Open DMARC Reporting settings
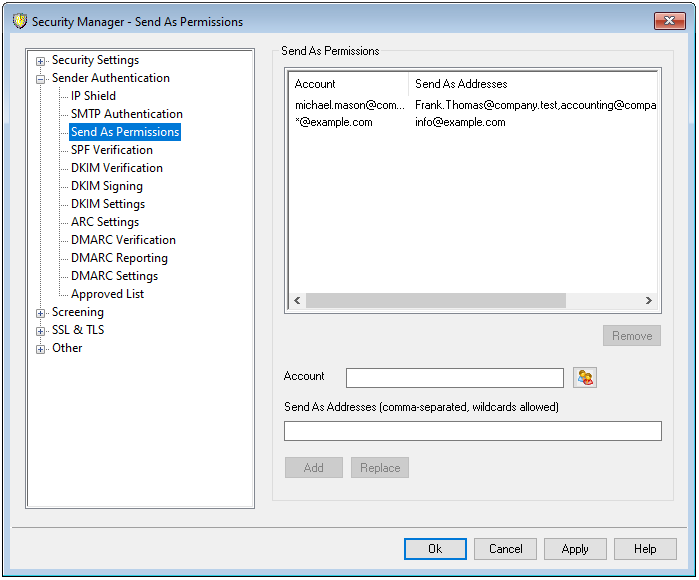Viewport: 699px width, 580px height. tap(119, 258)
